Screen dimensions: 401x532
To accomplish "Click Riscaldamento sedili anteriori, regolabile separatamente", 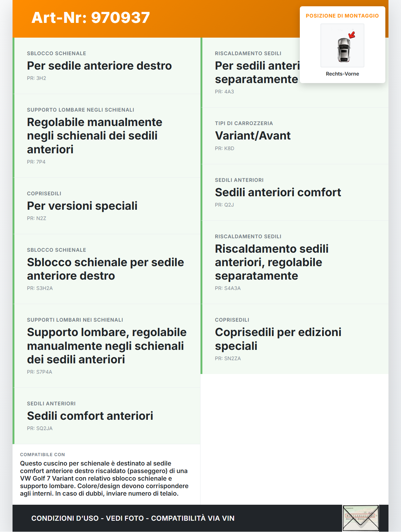I will (272, 262).
